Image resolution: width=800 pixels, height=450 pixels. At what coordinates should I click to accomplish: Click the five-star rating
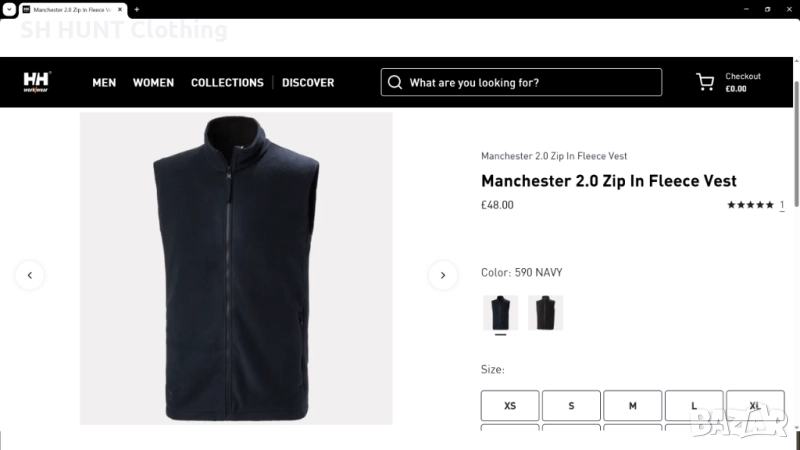pyautogui.click(x=750, y=205)
